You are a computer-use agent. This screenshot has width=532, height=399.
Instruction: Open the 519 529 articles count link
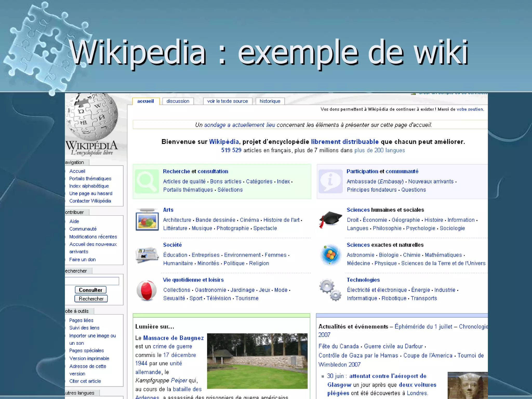click(231, 150)
